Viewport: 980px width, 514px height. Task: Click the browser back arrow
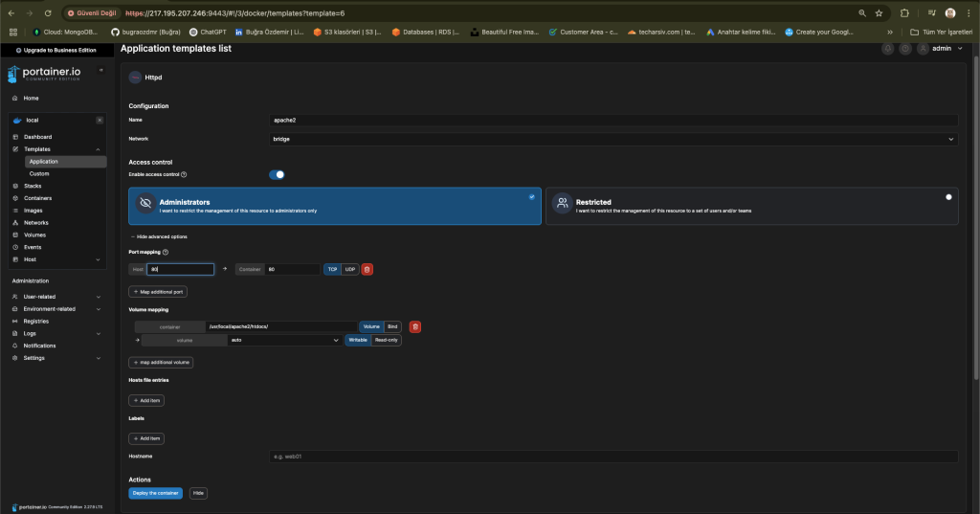pos(11,13)
